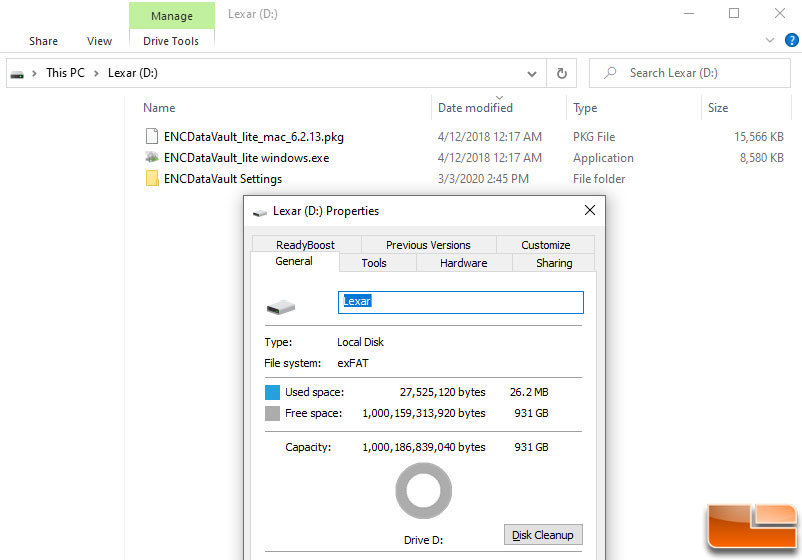Click the 3/3/2020 2:45 PM date
Screen dimensions: 802x560
point(483,178)
